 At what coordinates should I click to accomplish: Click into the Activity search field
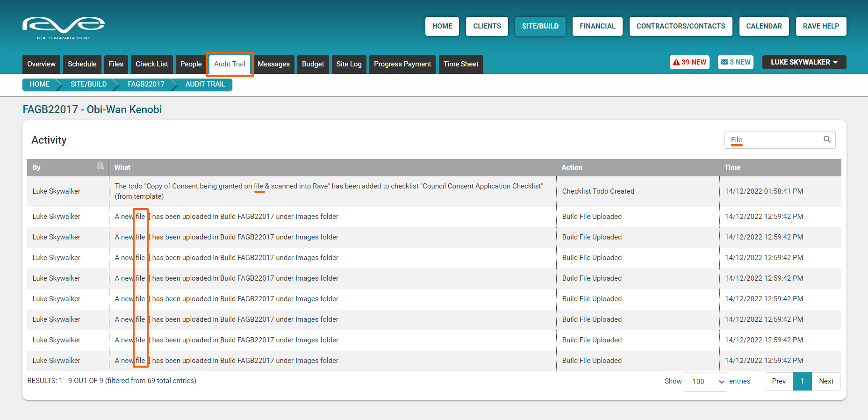[x=774, y=140]
